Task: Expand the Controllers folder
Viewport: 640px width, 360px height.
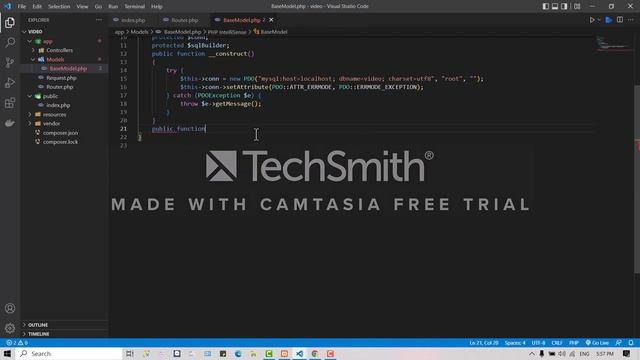Action: pos(64,50)
